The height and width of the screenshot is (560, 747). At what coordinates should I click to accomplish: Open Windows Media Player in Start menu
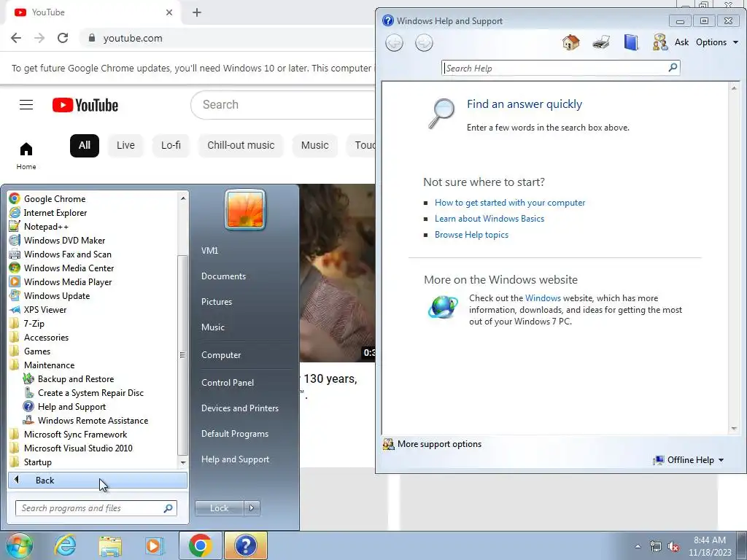(x=68, y=281)
